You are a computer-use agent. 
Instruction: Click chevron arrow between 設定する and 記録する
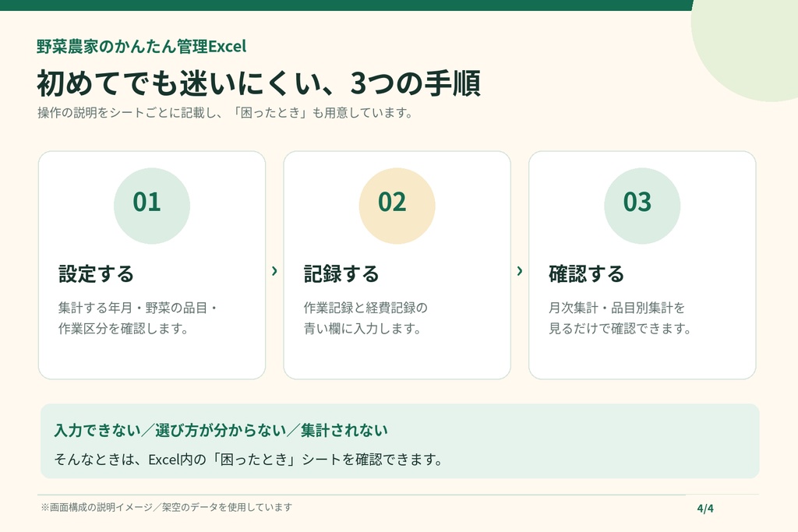(x=274, y=270)
